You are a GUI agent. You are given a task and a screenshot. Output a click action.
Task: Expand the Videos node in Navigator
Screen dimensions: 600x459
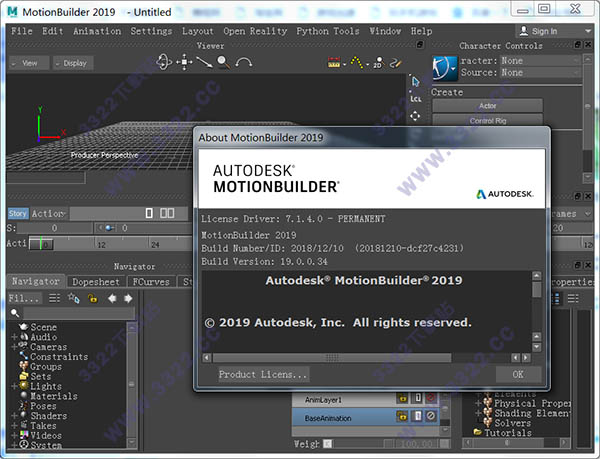tap(14, 436)
